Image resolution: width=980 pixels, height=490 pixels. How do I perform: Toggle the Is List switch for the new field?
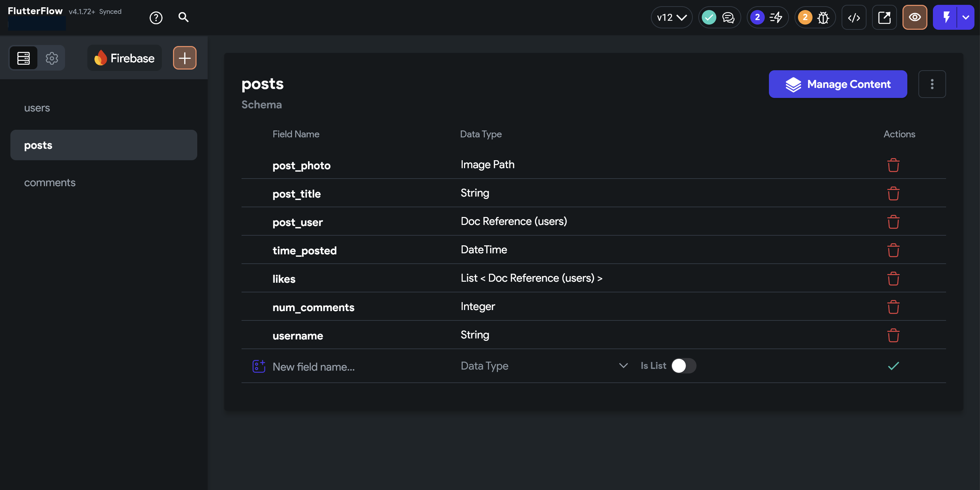[683, 365]
